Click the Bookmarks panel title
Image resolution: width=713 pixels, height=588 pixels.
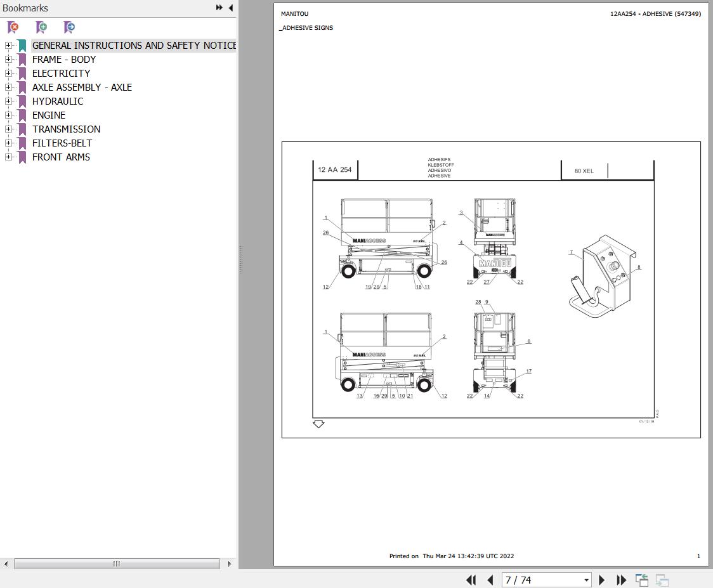tap(25, 8)
